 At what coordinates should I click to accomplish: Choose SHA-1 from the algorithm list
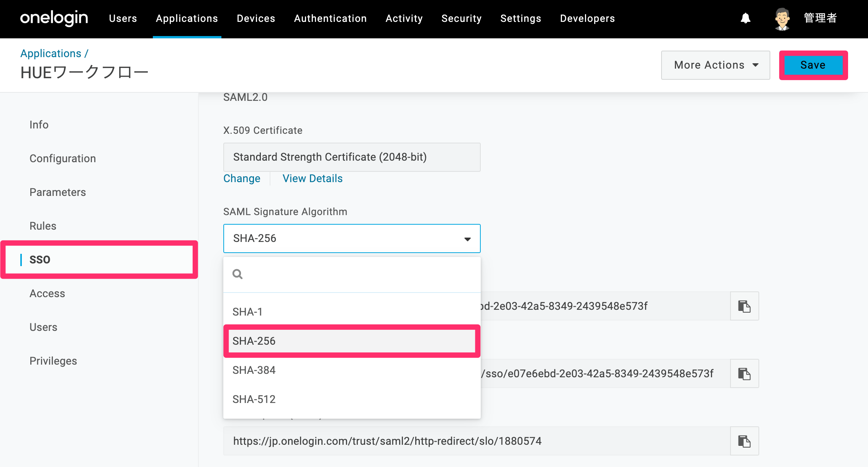(352, 312)
